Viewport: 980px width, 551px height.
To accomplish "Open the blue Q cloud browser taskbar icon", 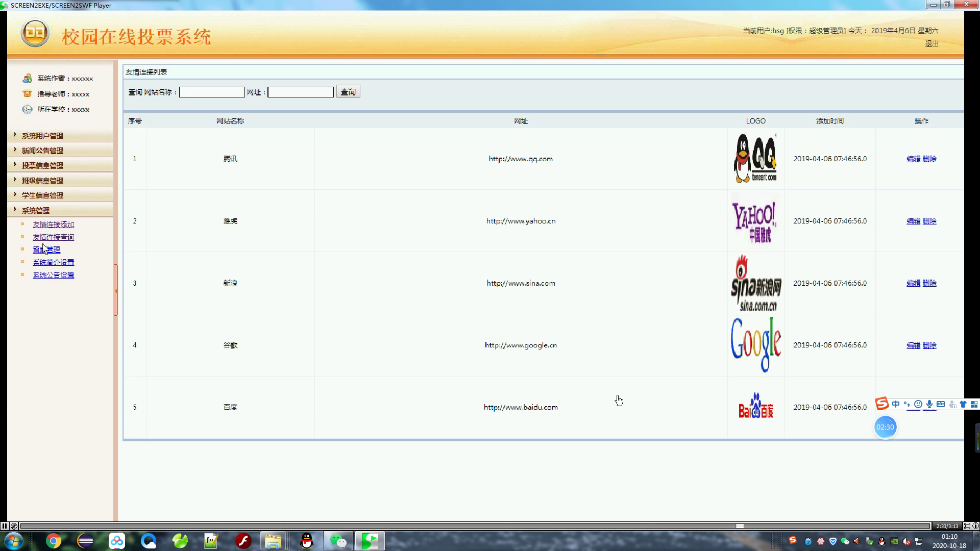I will (x=149, y=541).
